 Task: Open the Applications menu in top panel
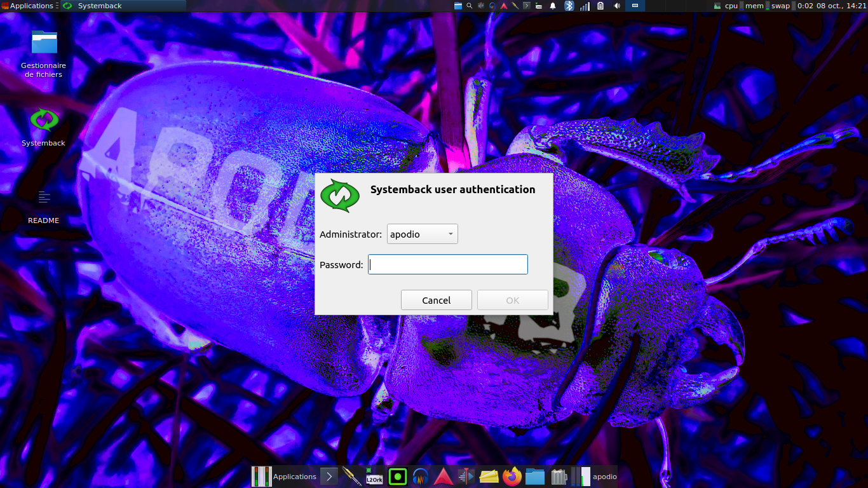pyautogui.click(x=28, y=6)
